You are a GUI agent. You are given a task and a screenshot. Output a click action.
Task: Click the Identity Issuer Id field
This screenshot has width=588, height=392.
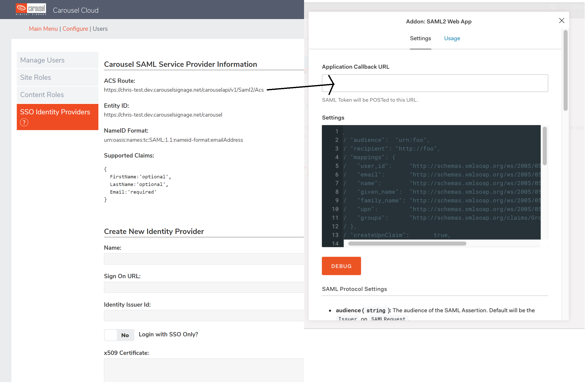pos(203,316)
